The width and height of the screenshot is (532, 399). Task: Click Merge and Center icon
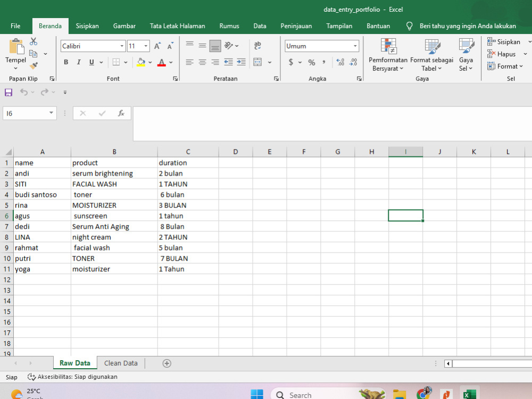point(258,62)
